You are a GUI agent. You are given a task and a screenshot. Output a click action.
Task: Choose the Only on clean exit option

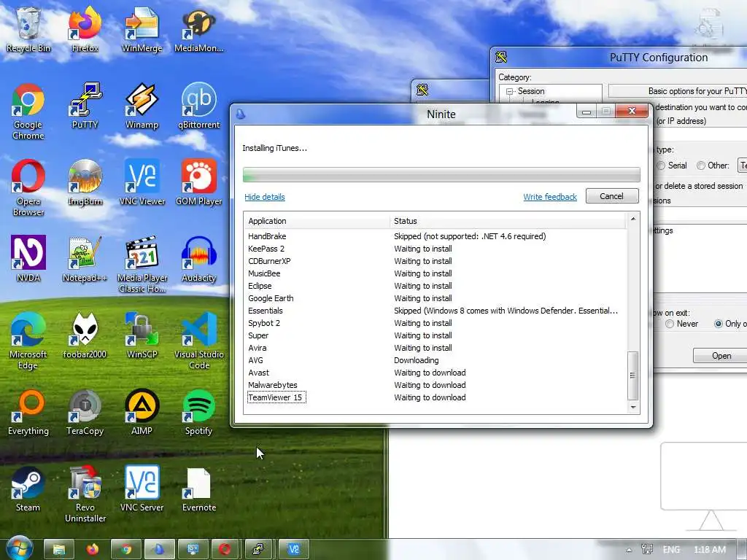(729, 324)
